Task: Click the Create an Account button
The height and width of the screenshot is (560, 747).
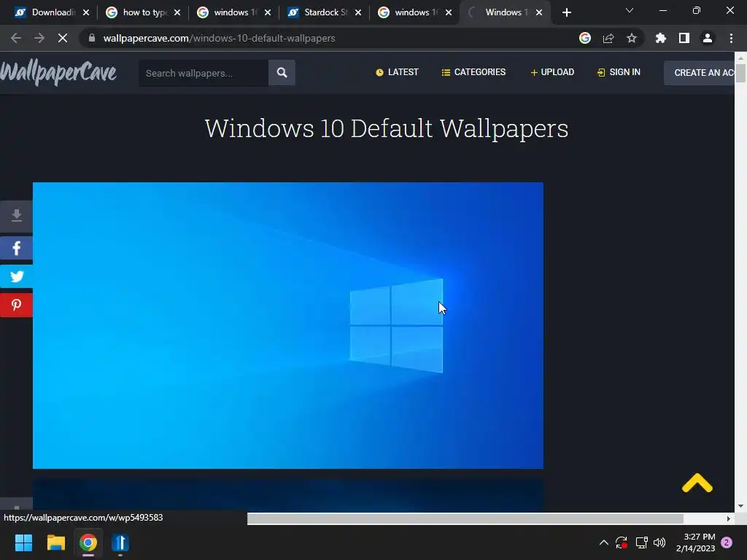Action: [x=700, y=73]
